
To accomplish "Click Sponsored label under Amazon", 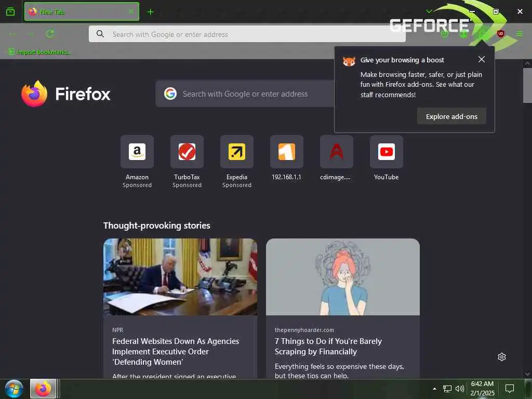I will pos(137,185).
